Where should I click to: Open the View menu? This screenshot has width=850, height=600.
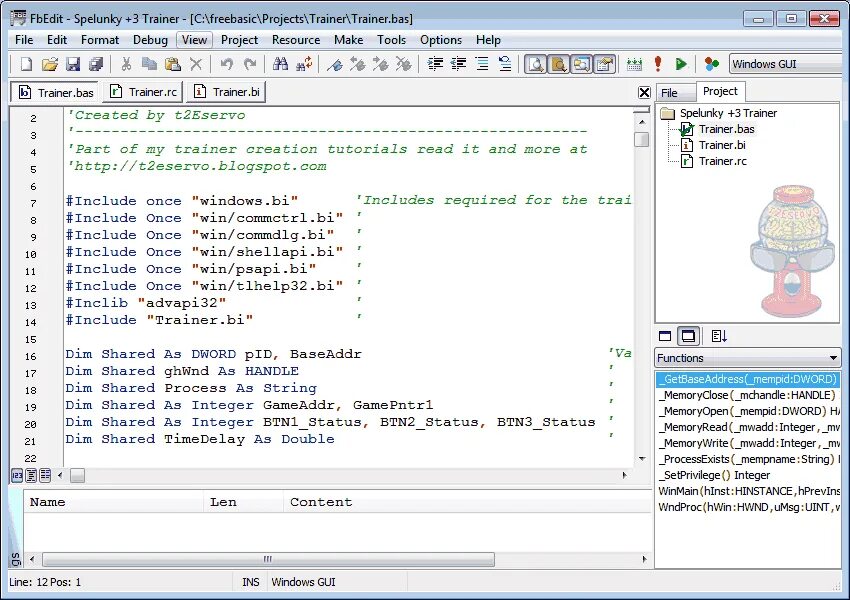[194, 40]
